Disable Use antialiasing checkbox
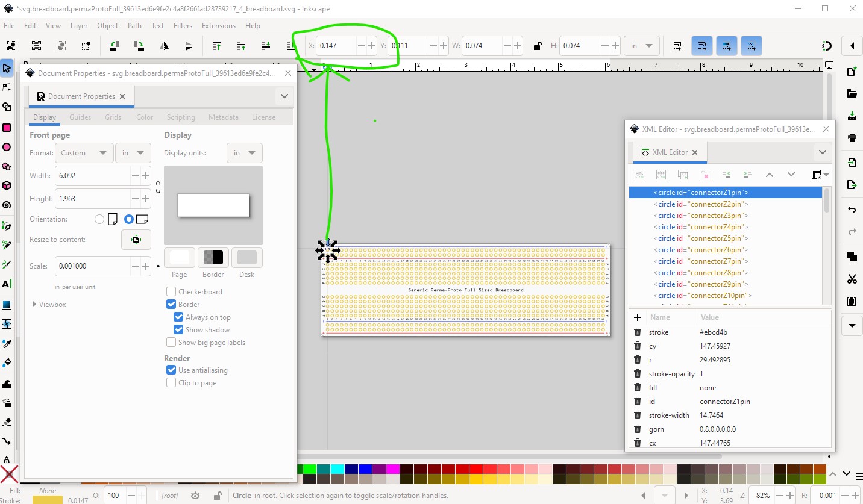This screenshot has height=504, width=863. pyautogui.click(x=171, y=370)
